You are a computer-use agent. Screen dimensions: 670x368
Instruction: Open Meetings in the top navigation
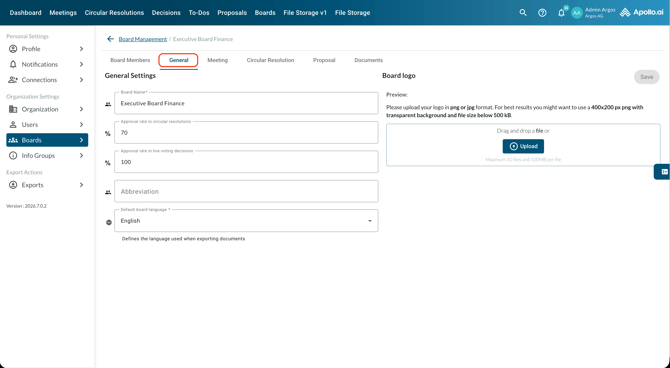click(x=63, y=13)
